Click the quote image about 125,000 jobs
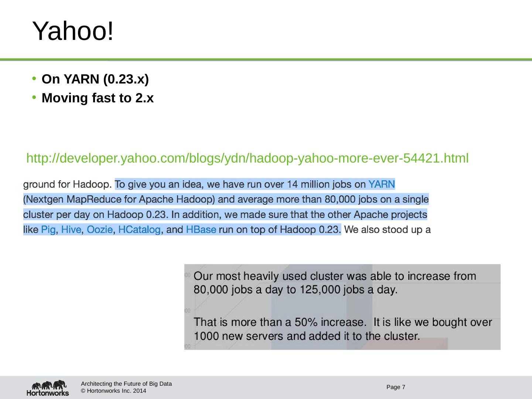Screen dimensions: 532x399 point(342,307)
